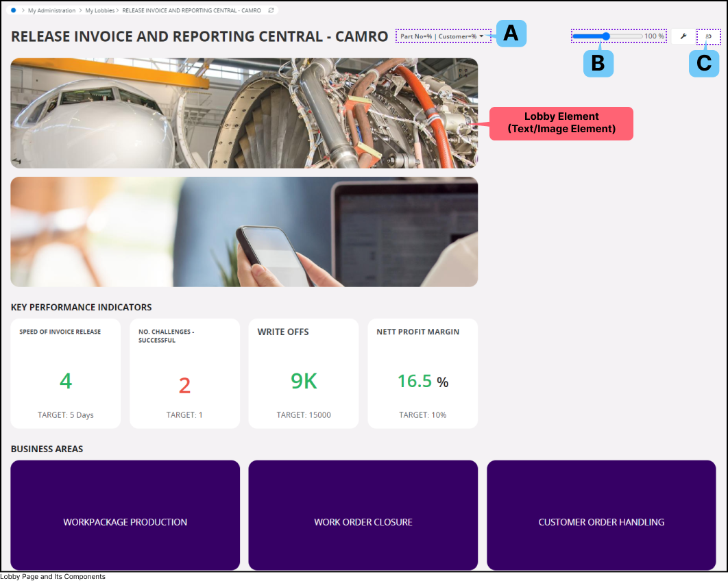The image size is (728, 581).
Task: Click the blue home dot in breadcrumb
Action: (14, 10)
